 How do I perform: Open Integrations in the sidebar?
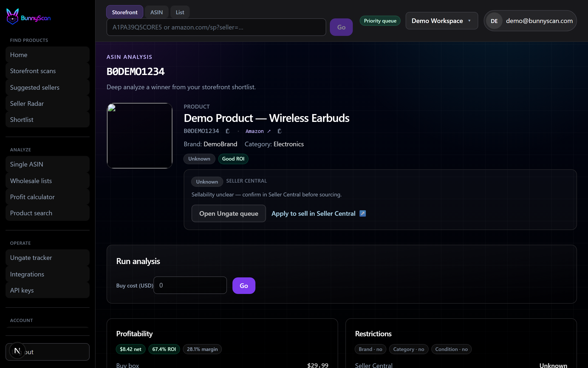(47, 274)
